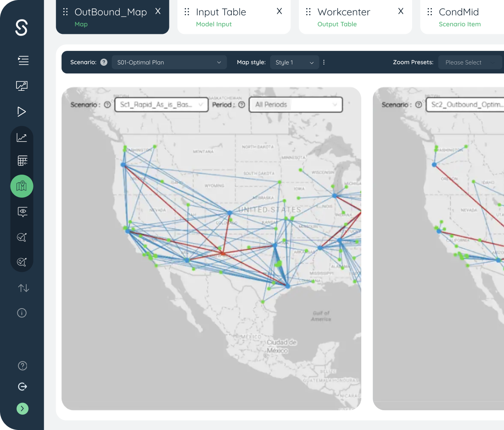Open the eye monitor view icon
This screenshot has height=430, width=504.
[x=23, y=212]
